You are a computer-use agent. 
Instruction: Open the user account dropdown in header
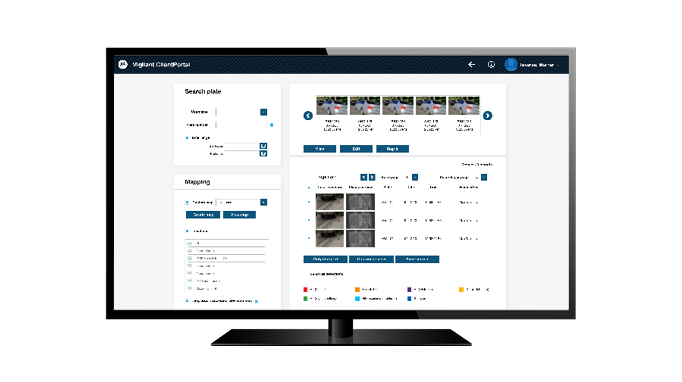tap(533, 65)
